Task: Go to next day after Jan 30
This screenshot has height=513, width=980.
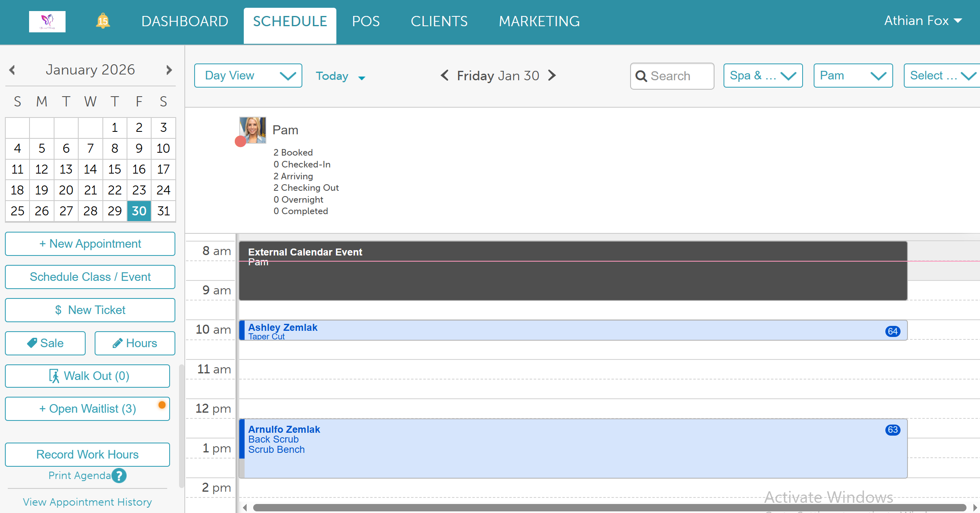Action: pyautogui.click(x=552, y=75)
